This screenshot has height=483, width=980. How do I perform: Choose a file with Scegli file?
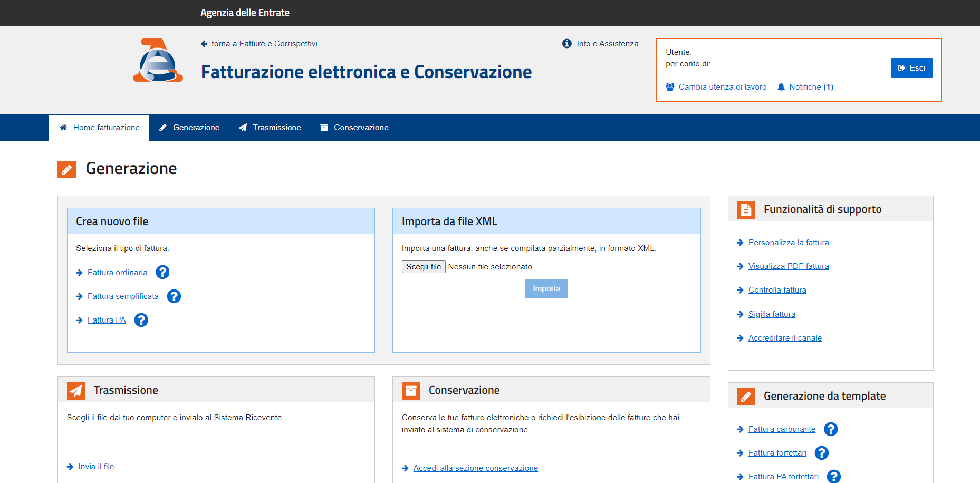point(424,267)
